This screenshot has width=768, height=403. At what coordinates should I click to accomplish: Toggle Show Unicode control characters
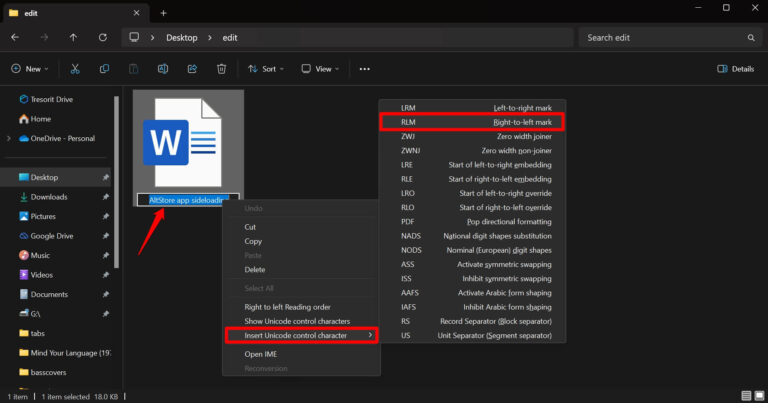[297, 321]
